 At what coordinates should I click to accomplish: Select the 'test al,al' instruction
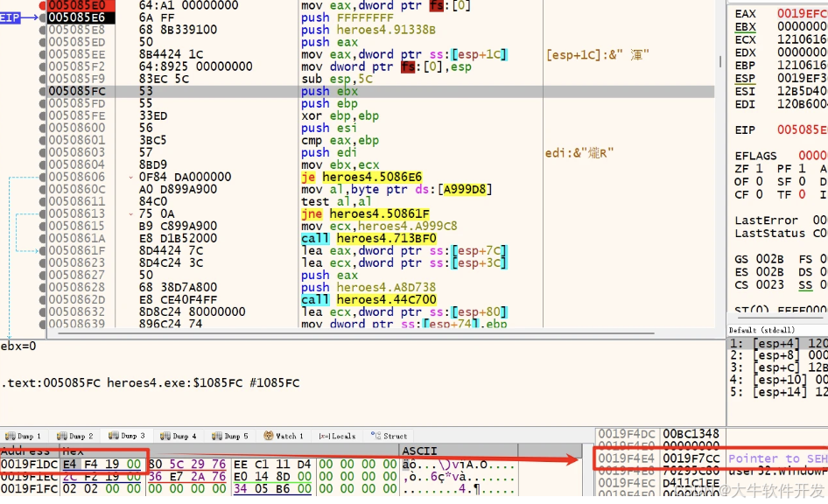pyautogui.click(x=336, y=201)
